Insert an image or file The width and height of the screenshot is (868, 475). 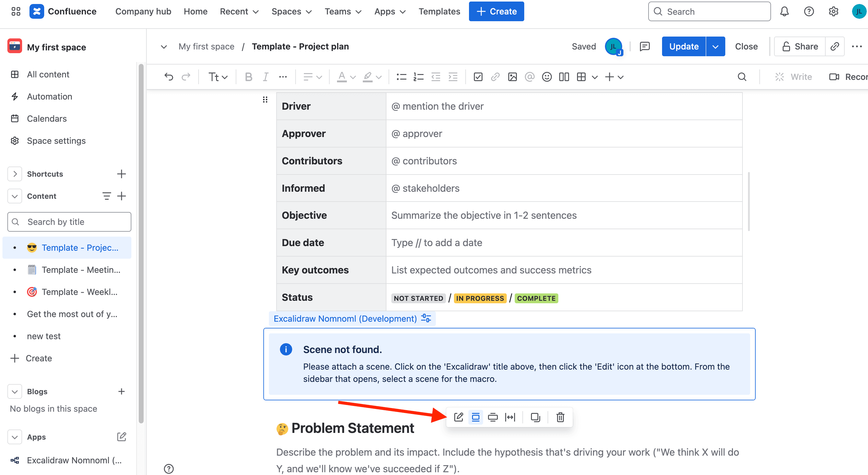click(x=512, y=77)
